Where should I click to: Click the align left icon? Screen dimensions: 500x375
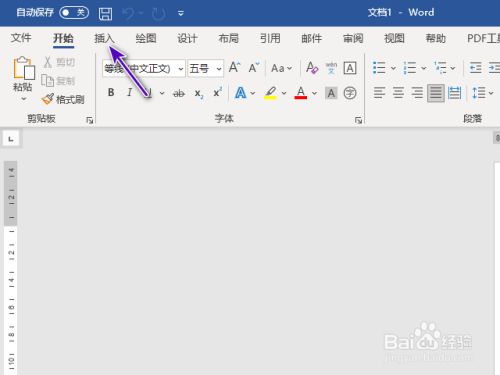(x=379, y=93)
